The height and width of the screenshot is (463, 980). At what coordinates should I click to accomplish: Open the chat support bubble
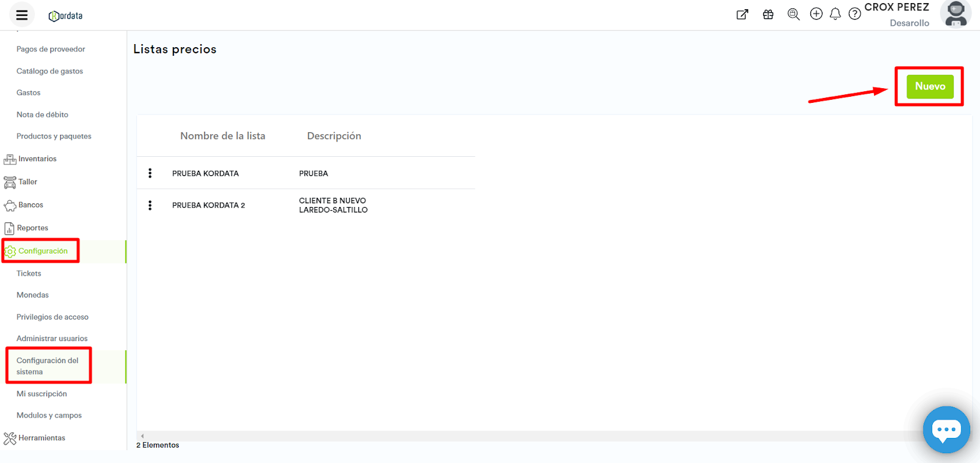[946, 429]
